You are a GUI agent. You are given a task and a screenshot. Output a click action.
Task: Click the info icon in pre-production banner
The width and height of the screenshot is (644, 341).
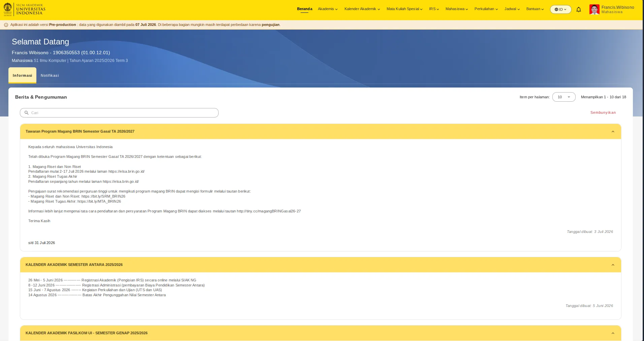point(6,25)
